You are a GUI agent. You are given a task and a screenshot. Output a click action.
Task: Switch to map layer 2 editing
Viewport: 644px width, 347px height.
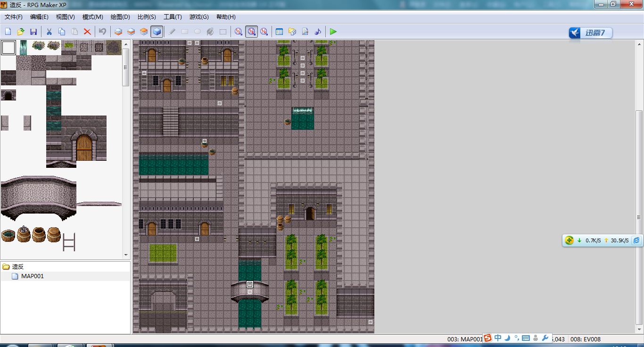tap(131, 32)
